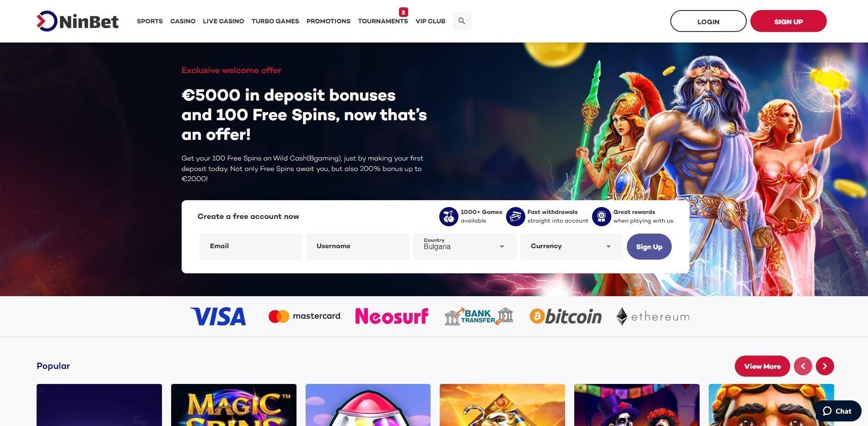868x426 pixels.
Task: Open the search magnifier icon
Action: pos(462,21)
